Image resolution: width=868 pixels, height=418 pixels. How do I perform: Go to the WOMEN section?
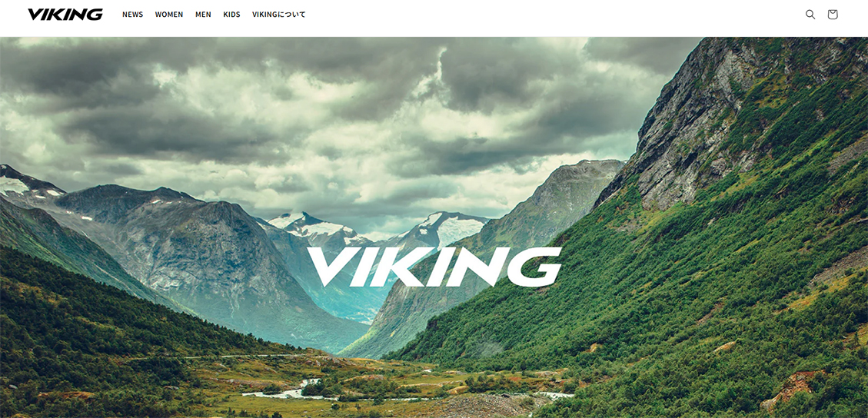coord(169,15)
